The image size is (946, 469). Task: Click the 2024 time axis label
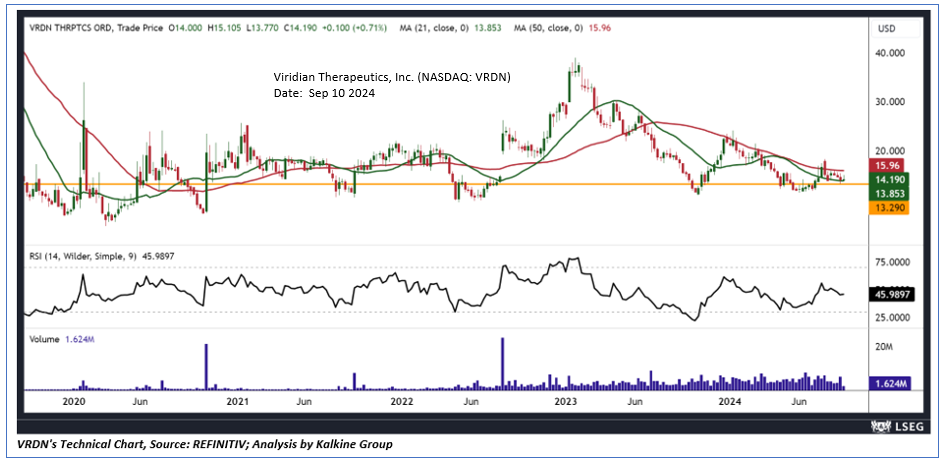click(731, 401)
